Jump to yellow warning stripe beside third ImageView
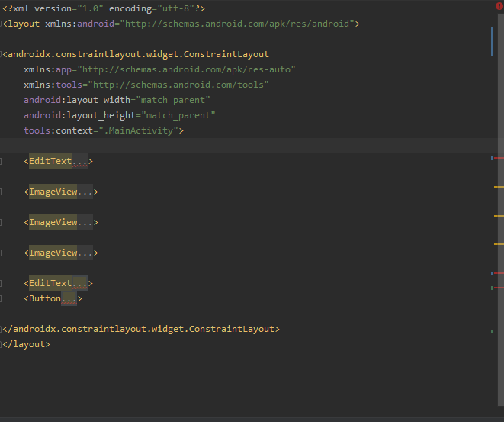 [499, 244]
